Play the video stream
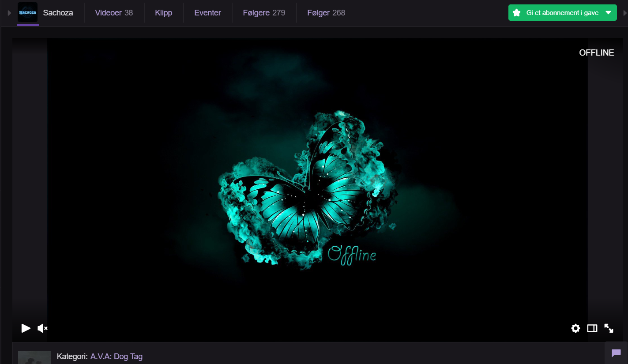The width and height of the screenshot is (628, 364). (x=26, y=328)
